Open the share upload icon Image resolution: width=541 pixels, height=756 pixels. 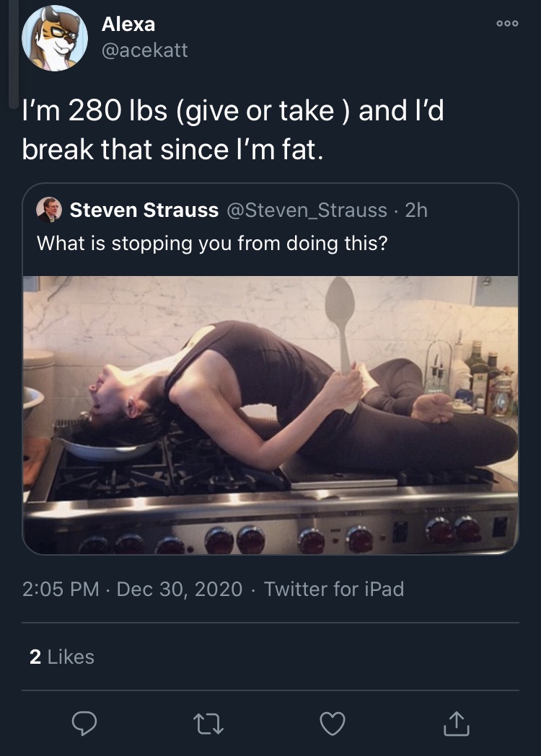pos(456,724)
